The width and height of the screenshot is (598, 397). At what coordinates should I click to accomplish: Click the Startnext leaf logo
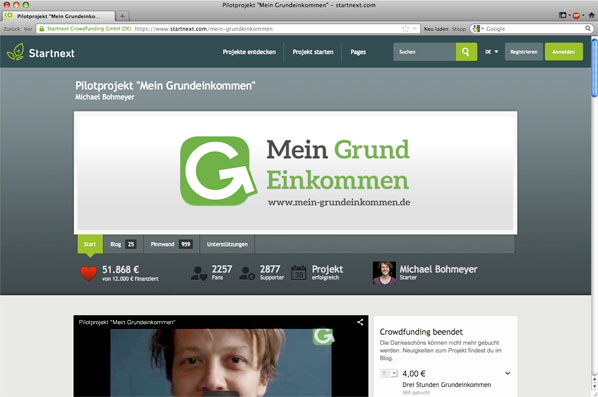pyautogui.click(x=15, y=52)
